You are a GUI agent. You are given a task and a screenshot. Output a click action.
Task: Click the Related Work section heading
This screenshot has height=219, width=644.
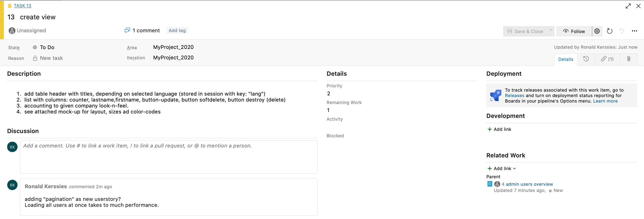(506, 155)
